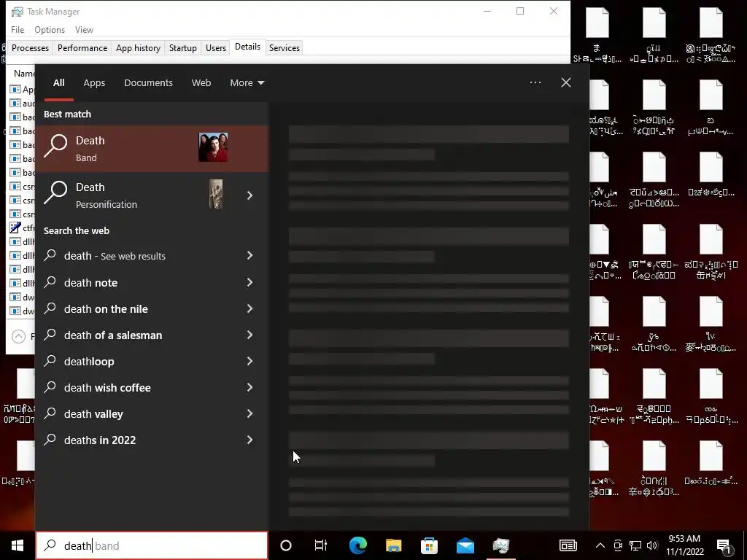747x560 pixels.
Task: Show hidden system tray icons
Action: [x=600, y=545]
